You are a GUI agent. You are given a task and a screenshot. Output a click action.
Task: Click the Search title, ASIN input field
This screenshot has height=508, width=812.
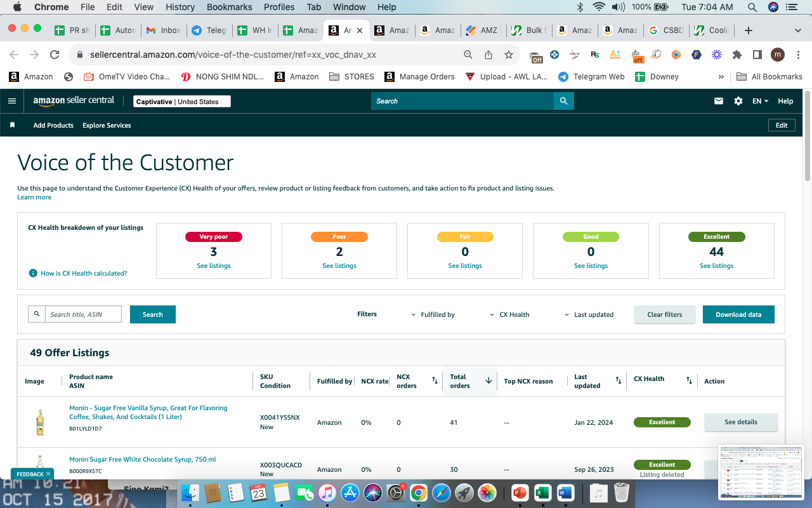(x=83, y=314)
